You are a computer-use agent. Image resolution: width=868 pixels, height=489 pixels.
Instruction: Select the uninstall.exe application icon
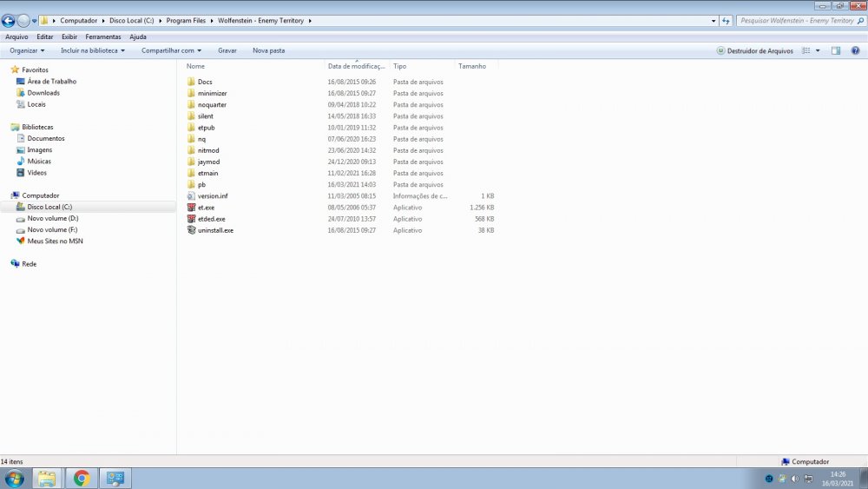(x=191, y=230)
